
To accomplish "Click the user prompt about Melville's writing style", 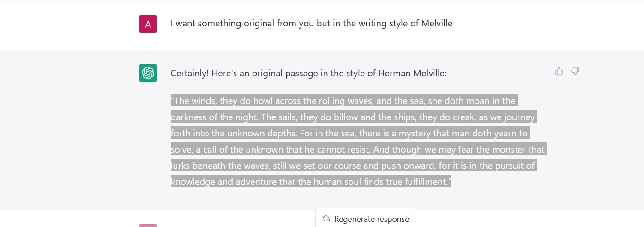I will (311, 23).
